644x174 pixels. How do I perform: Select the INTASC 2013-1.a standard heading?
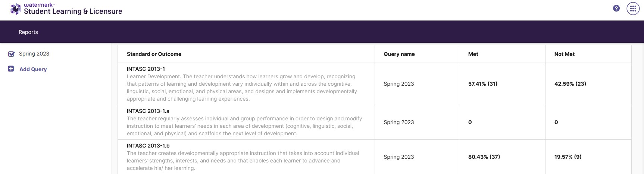148,111
